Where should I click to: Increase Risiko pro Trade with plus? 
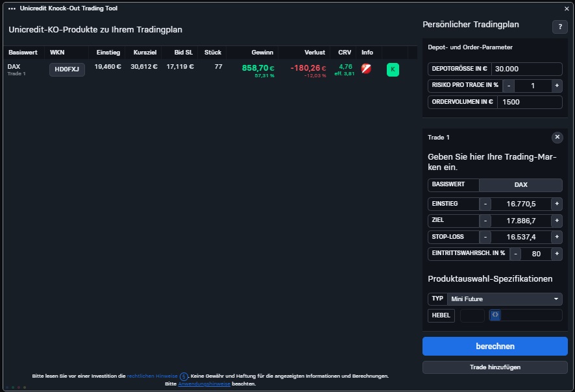coord(557,86)
